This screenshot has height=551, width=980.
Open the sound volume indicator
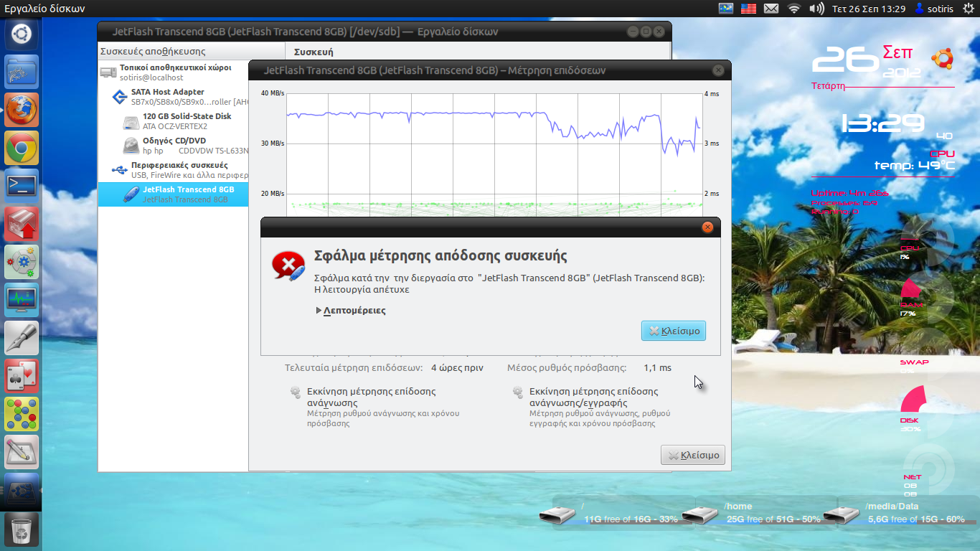coord(816,9)
